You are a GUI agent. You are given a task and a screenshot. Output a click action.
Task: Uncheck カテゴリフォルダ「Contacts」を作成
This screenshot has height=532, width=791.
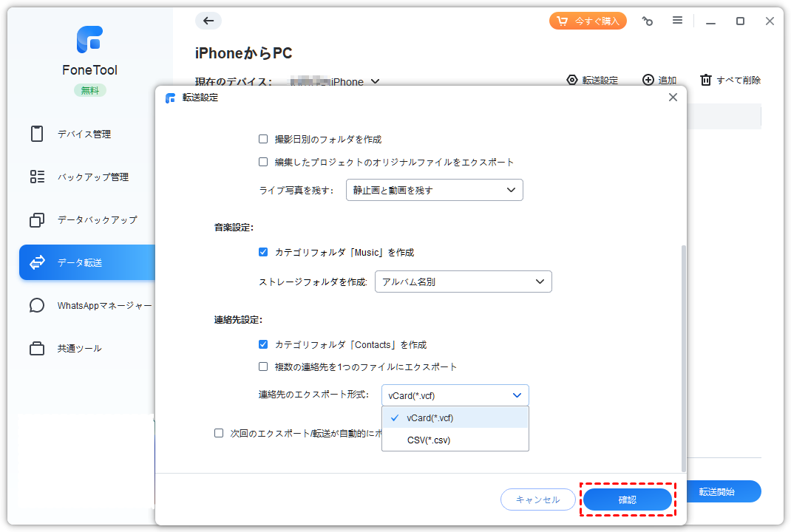click(x=263, y=344)
